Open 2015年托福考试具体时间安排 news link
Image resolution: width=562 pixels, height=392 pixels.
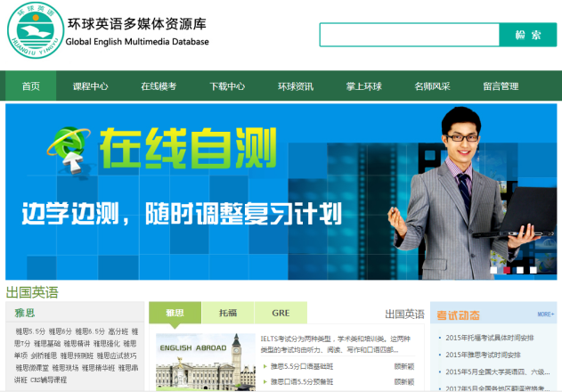coord(490,338)
